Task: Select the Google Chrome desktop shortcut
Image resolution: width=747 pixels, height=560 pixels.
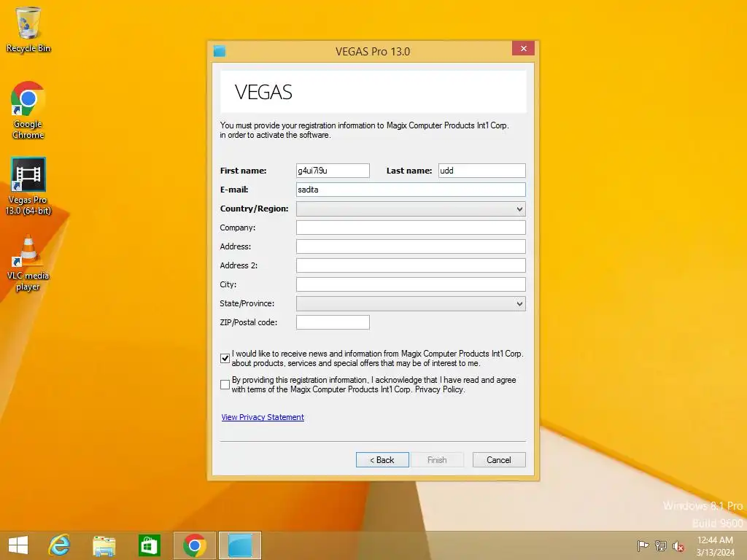Action: (x=28, y=110)
